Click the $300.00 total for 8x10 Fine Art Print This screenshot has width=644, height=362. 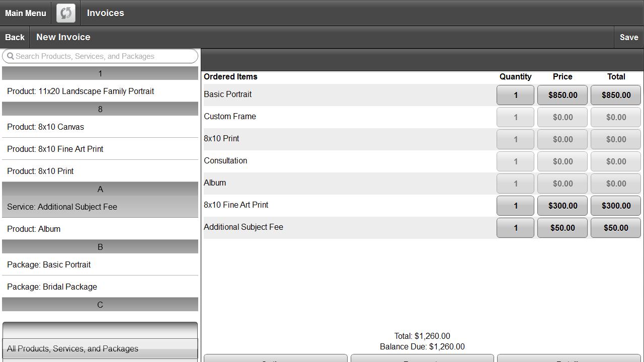[x=615, y=205]
